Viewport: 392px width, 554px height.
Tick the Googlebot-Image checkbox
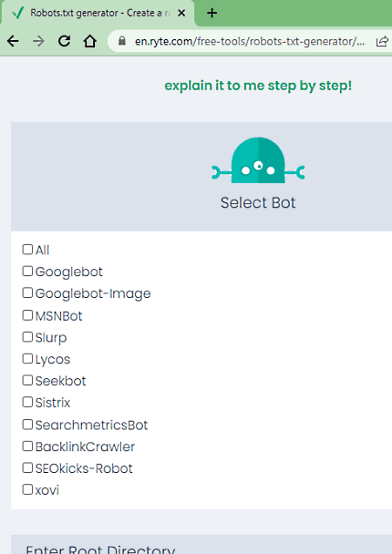[x=28, y=293]
